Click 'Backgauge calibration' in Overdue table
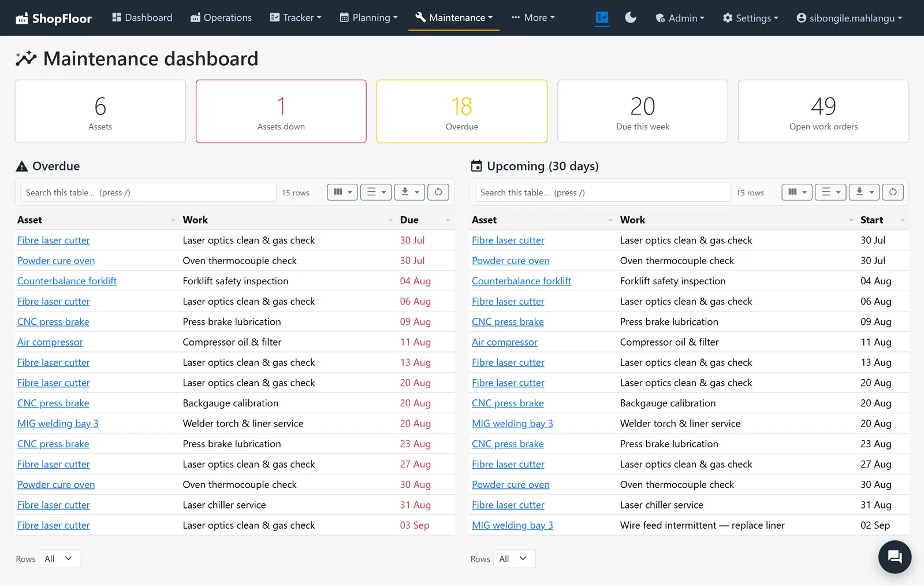This screenshot has width=924, height=586. pyautogui.click(x=230, y=403)
